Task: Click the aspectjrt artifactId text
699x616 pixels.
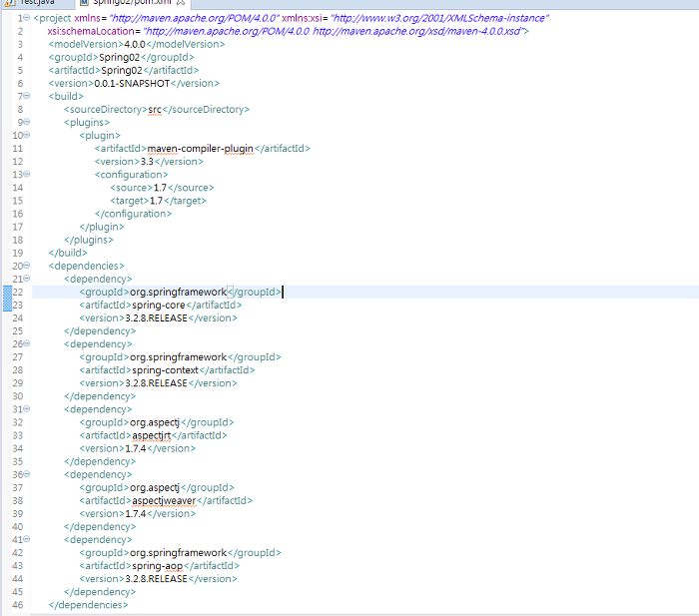Action: (151, 435)
